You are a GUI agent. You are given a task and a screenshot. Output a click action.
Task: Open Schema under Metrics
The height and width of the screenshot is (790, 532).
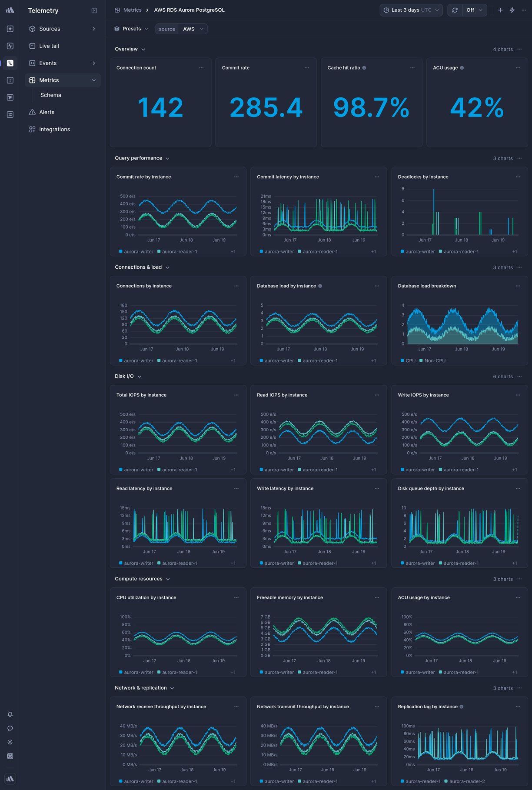51,95
